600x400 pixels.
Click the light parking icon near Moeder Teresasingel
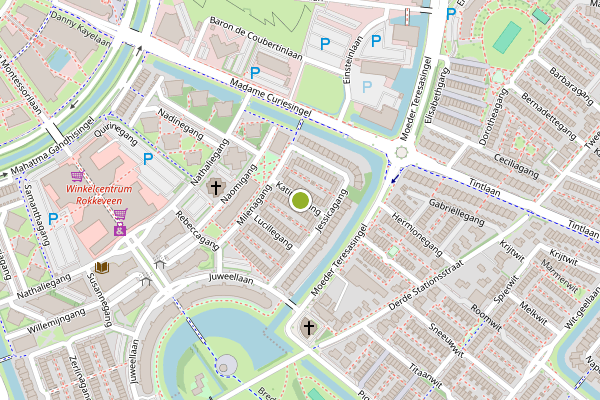tap(367, 87)
